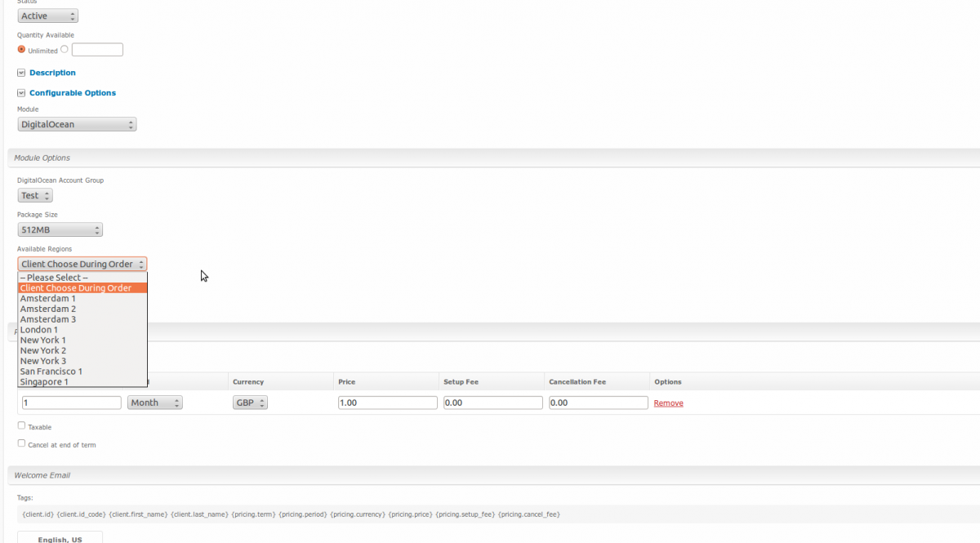Viewport: 980px width, 543px height.
Task: Enable the Taxable checkbox
Action: [x=21, y=425]
